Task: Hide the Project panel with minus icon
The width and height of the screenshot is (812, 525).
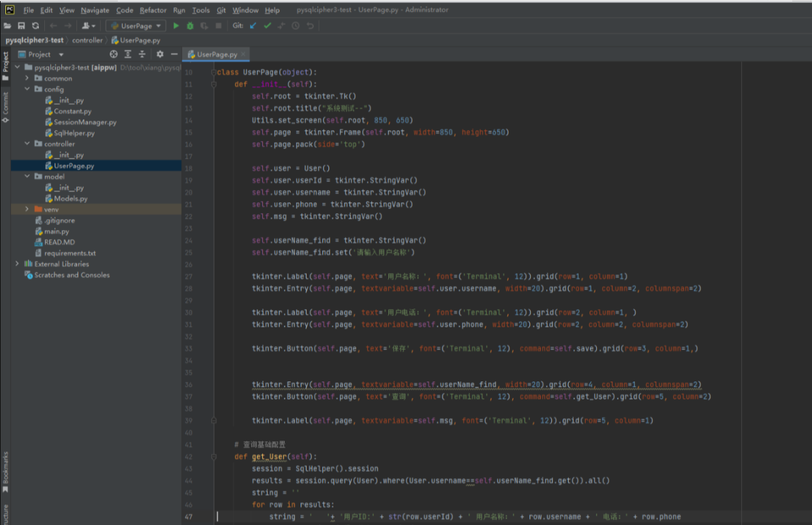Action: coord(174,54)
